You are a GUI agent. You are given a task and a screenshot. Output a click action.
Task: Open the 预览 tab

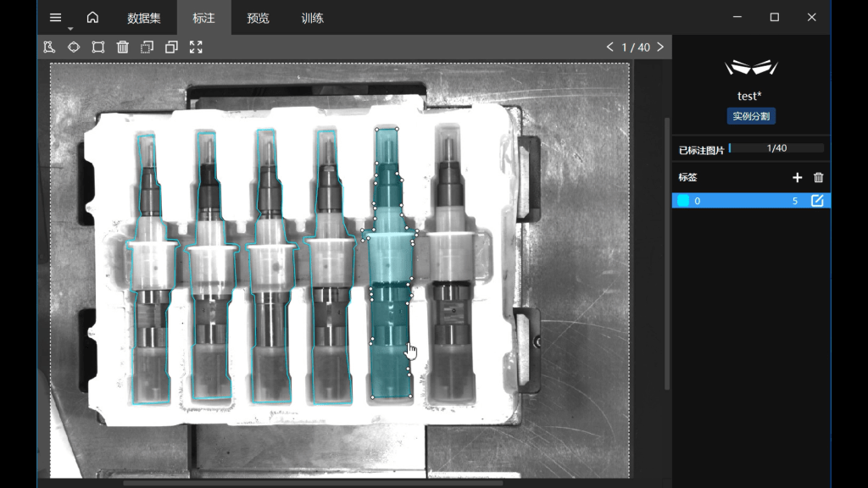coord(258,18)
